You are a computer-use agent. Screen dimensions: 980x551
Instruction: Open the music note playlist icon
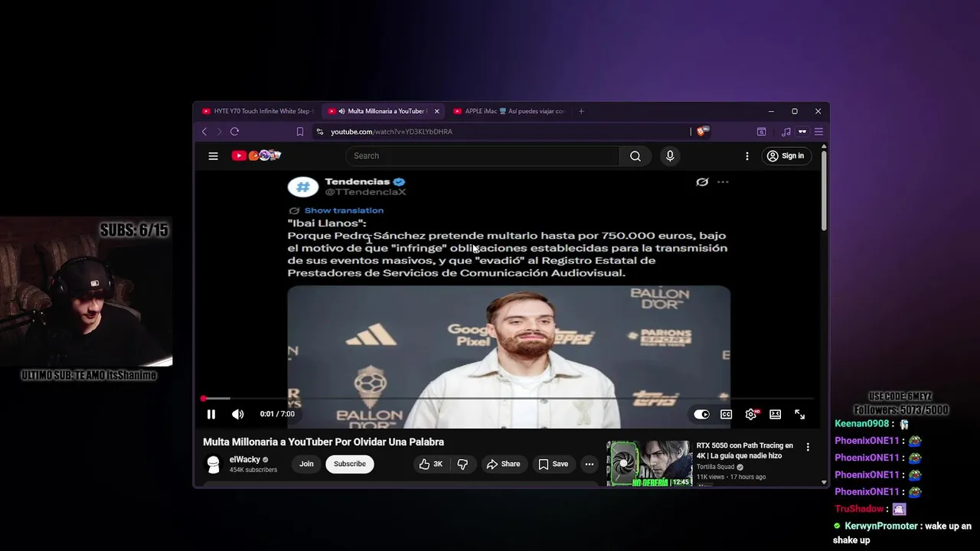point(786,132)
